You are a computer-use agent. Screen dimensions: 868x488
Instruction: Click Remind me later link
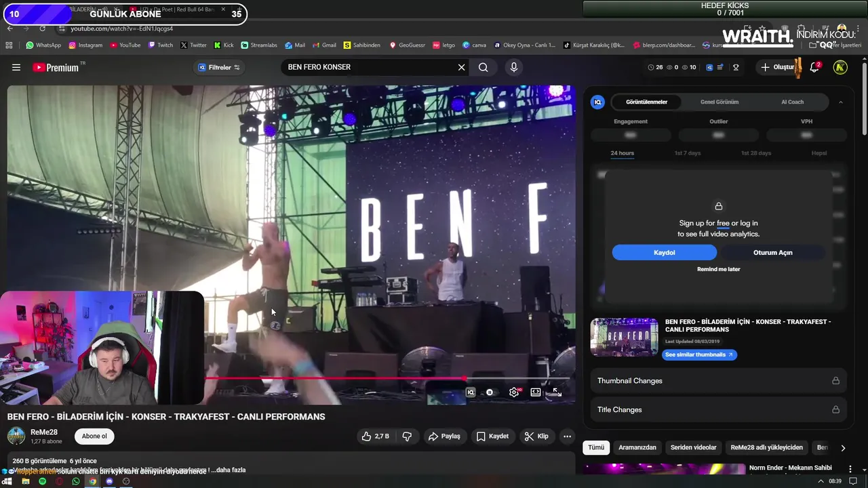[x=719, y=269]
